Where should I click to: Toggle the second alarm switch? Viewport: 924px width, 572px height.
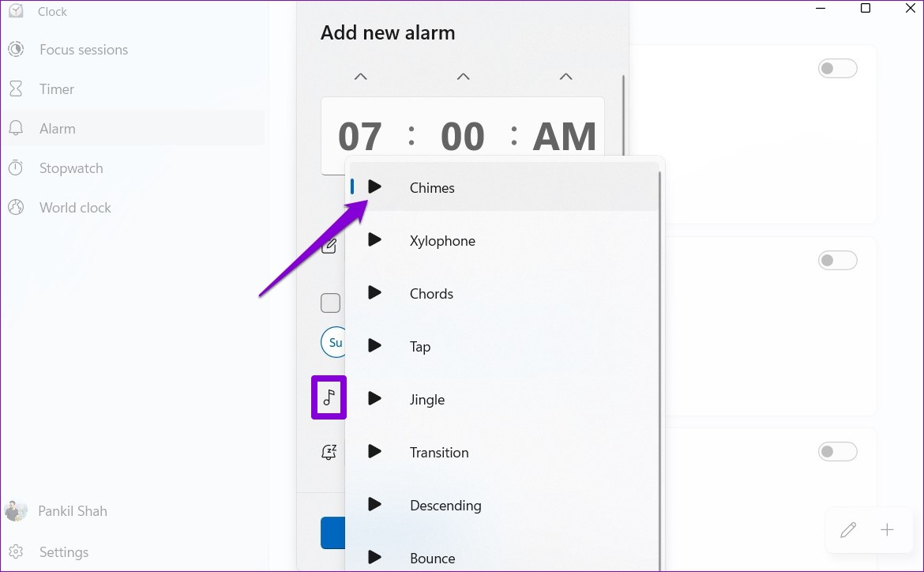(x=837, y=260)
